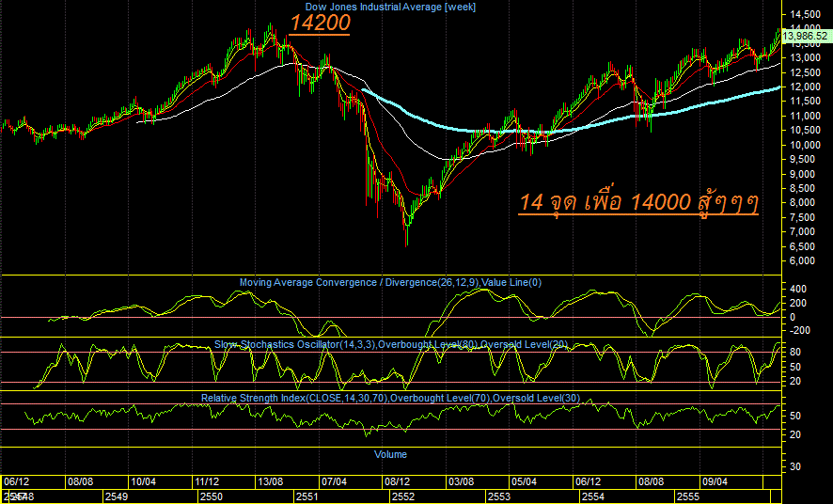Click the 200 value on MACD axis
The width and height of the screenshot is (833, 504).
(798, 304)
